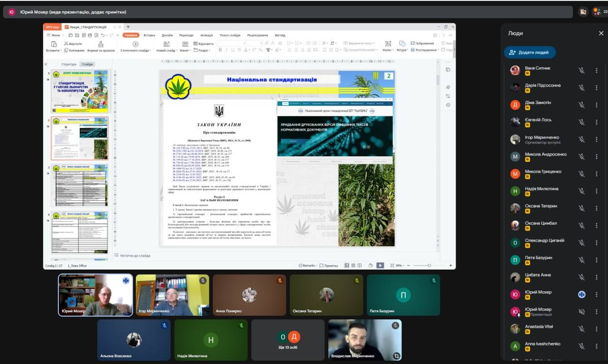Open more options for Дарія Підсосонна
Image resolution: width=608 pixels, height=364 pixels.
[597, 88]
